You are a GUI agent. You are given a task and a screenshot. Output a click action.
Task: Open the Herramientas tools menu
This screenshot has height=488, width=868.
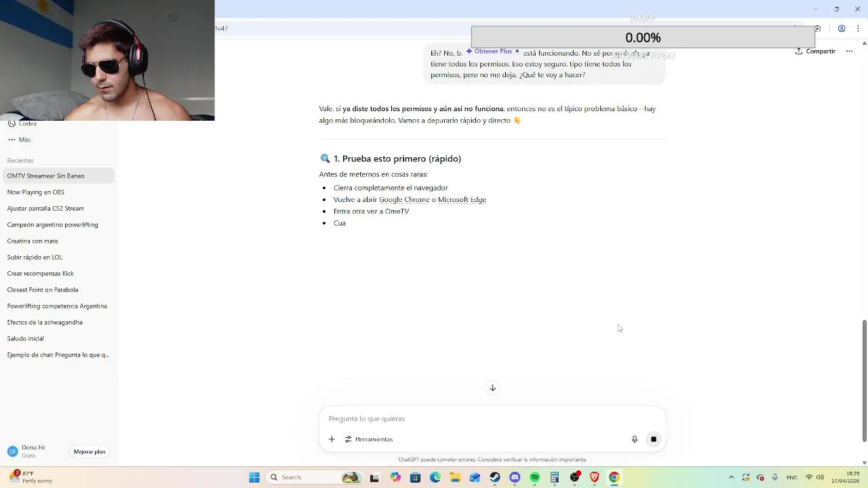click(x=369, y=439)
